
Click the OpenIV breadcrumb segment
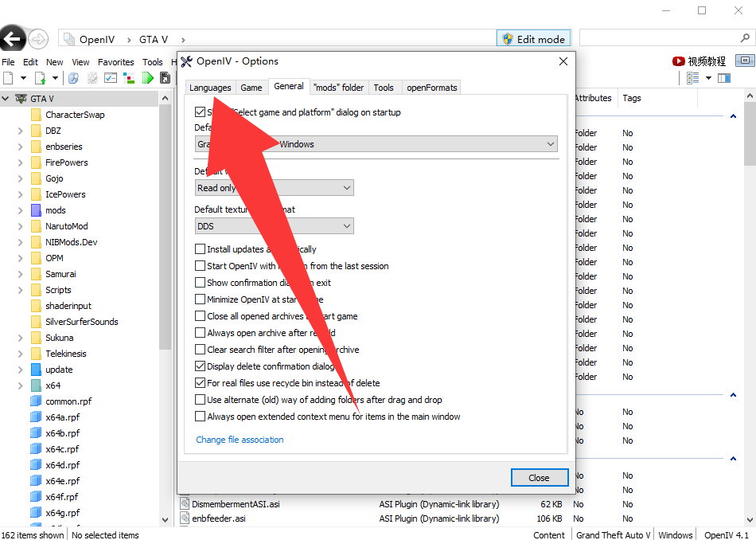[x=97, y=40]
